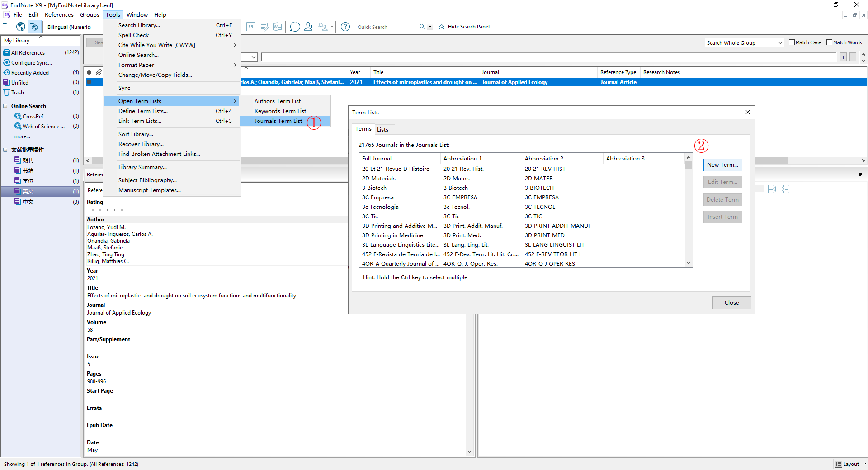Enable the Match Case checkbox
The image size is (868, 470).
(x=792, y=42)
